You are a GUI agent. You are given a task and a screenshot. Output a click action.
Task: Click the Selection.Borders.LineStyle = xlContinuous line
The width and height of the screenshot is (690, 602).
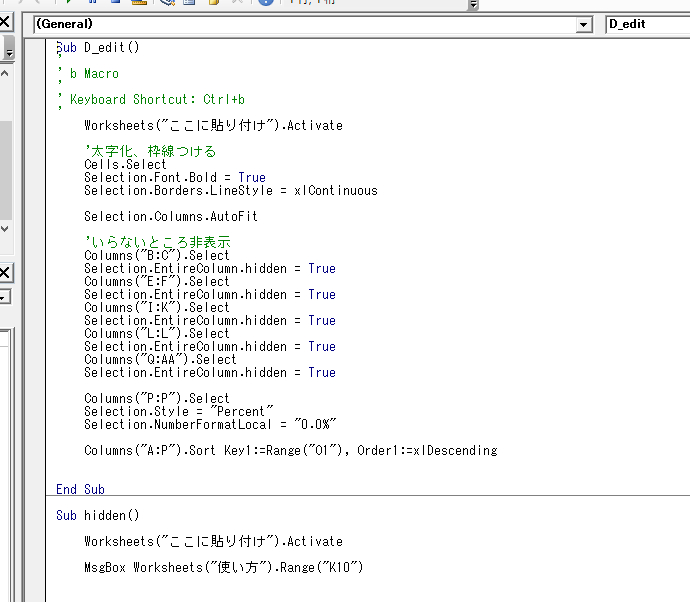(231, 191)
